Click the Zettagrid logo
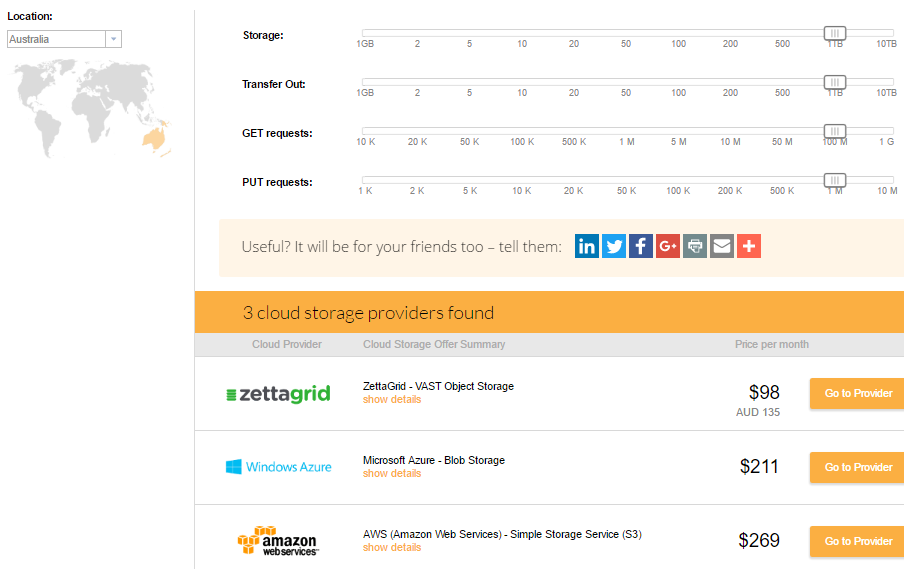The image size is (904, 569). click(x=278, y=394)
